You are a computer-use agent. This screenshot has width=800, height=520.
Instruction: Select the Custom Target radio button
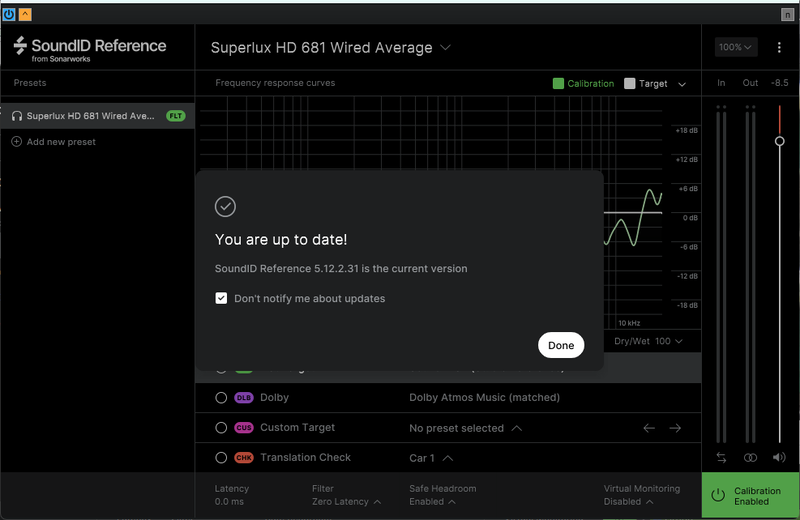221,428
